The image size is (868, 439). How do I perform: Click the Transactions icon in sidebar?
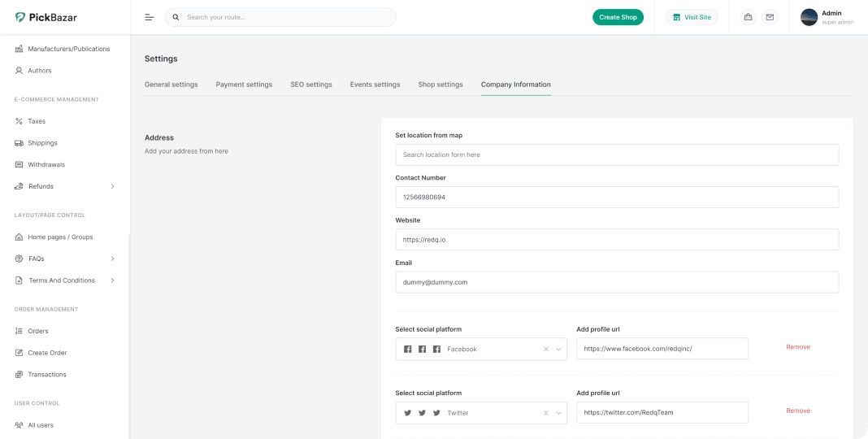[20, 375]
